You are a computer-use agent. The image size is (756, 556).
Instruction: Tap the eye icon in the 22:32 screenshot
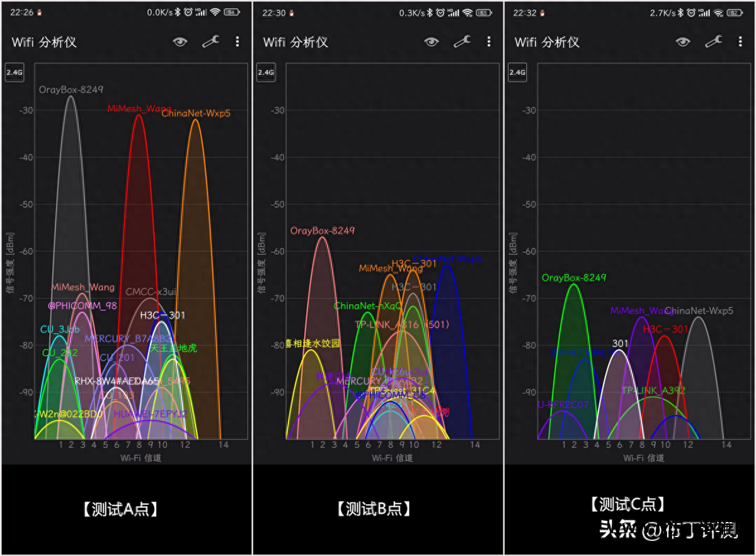tap(683, 42)
